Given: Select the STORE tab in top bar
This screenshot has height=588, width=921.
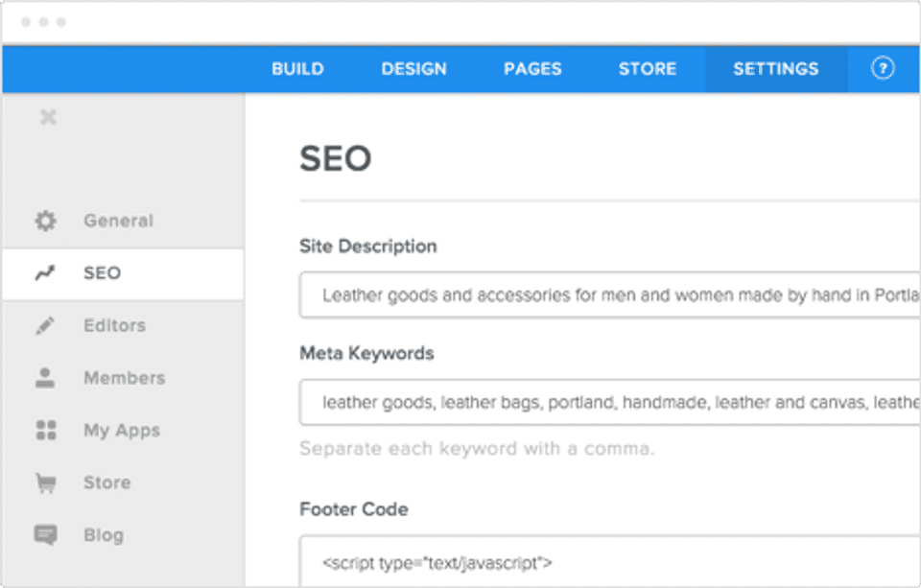Looking at the screenshot, I should click(x=648, y=69).
